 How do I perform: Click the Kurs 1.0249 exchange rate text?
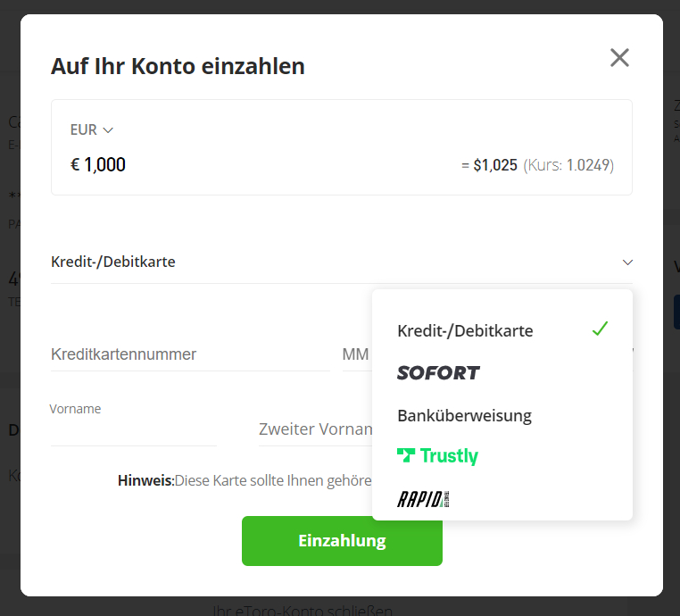point(568,165)
